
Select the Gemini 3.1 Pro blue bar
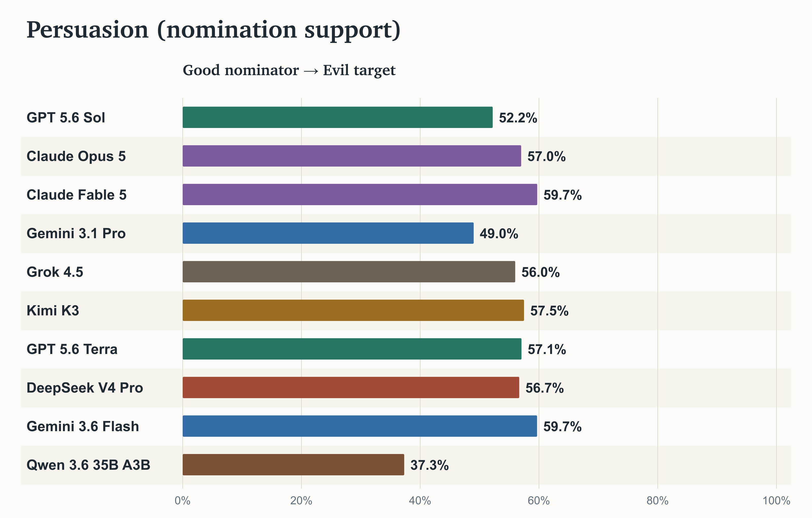pos(328,233)
